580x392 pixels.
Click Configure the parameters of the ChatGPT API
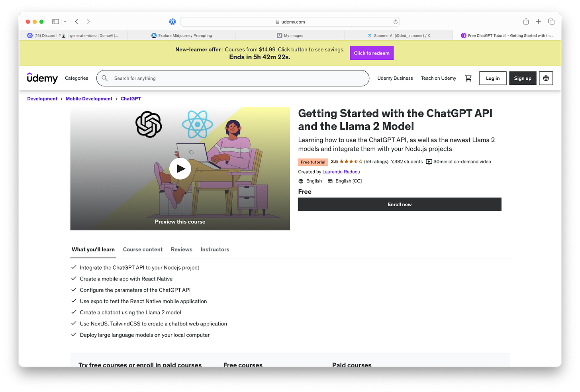[x=135, y=290]
